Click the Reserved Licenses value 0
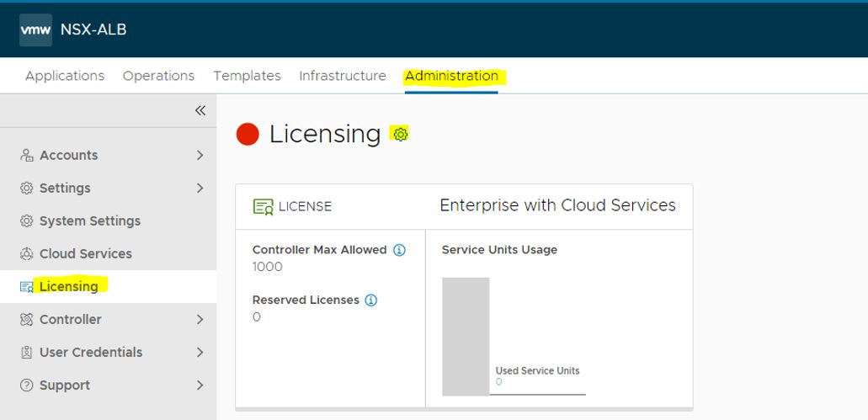This screenshot has width=868, height=420. tap(256, 317)
